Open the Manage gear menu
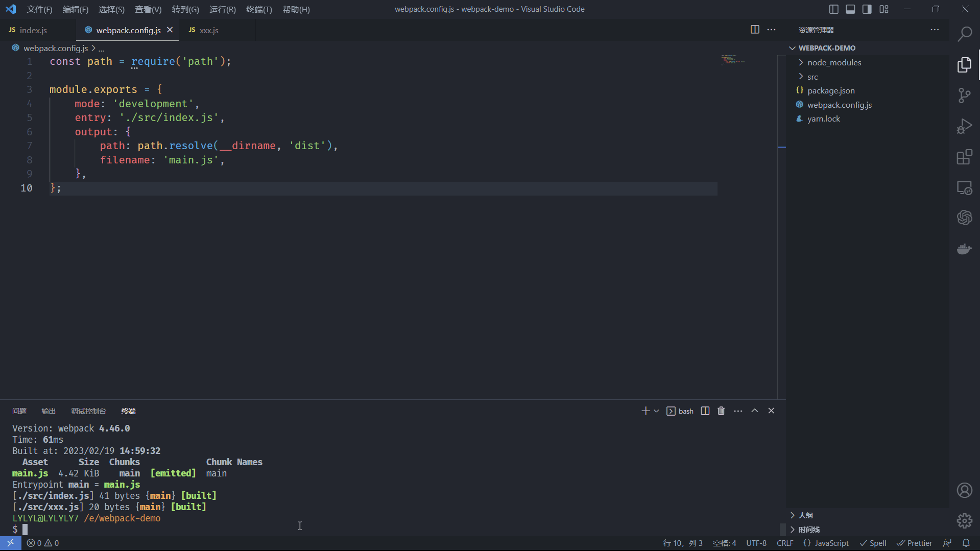Viewport: 980px width, 551px height. pyautogui.click(x=964, y=521)
